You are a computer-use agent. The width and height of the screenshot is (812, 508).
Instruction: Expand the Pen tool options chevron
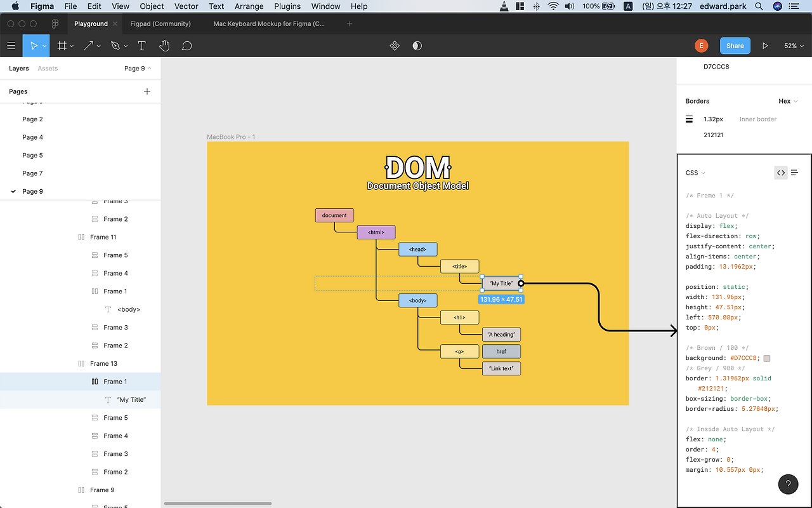(126, 46)
